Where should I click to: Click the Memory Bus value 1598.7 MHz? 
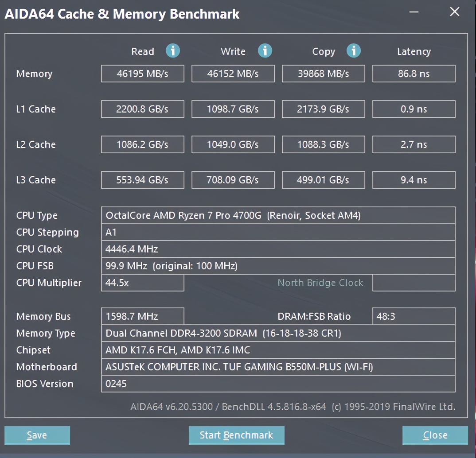pos(143,316)
